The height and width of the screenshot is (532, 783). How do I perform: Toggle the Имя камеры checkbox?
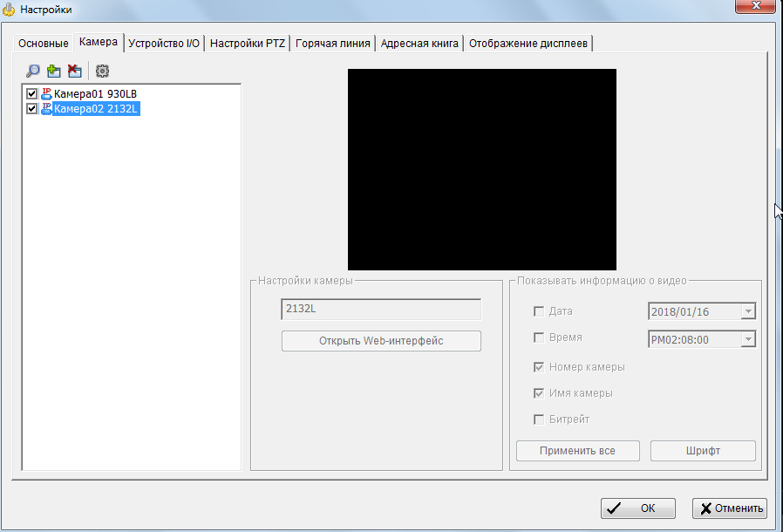pyautogui.click(x=539, y=393)
